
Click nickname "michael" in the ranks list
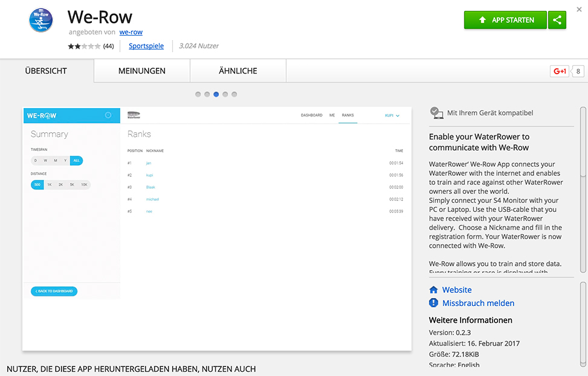[x=153, y=199]
